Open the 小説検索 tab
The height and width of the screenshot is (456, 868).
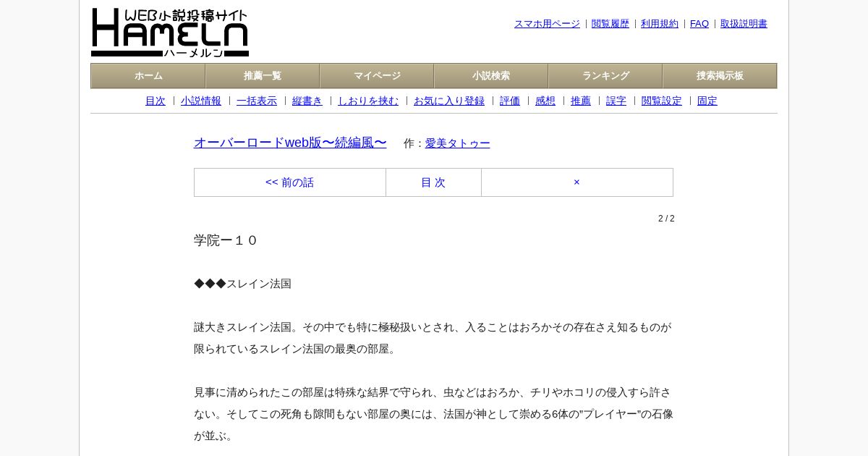491,76
